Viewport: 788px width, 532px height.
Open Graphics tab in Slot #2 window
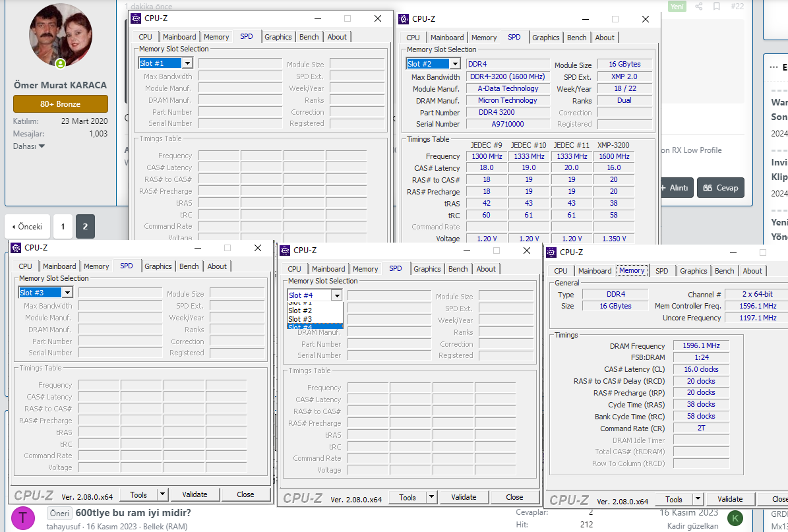click(x=546, y=37)
